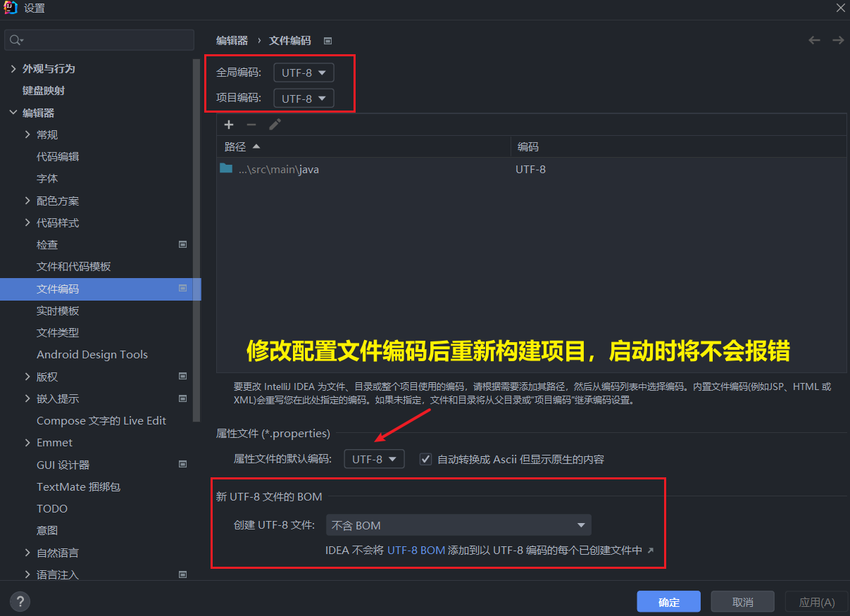Select 键盘映射 in the settings tree

click(x=44, y=91)
